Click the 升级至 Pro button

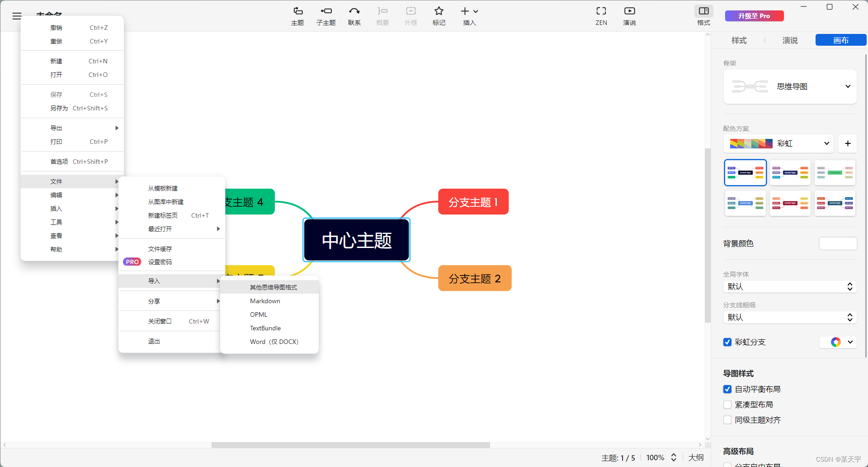pyautogui.click(x=754, y=16)
